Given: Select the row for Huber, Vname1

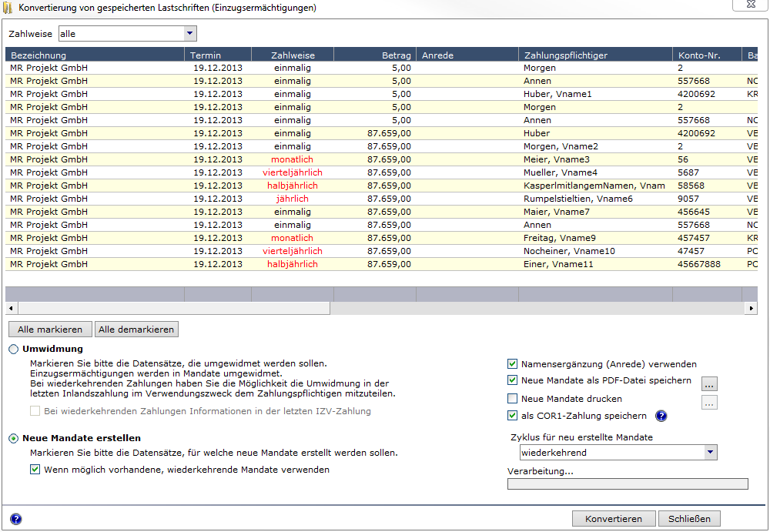Looking at the screenshot, I should [382, 94].
